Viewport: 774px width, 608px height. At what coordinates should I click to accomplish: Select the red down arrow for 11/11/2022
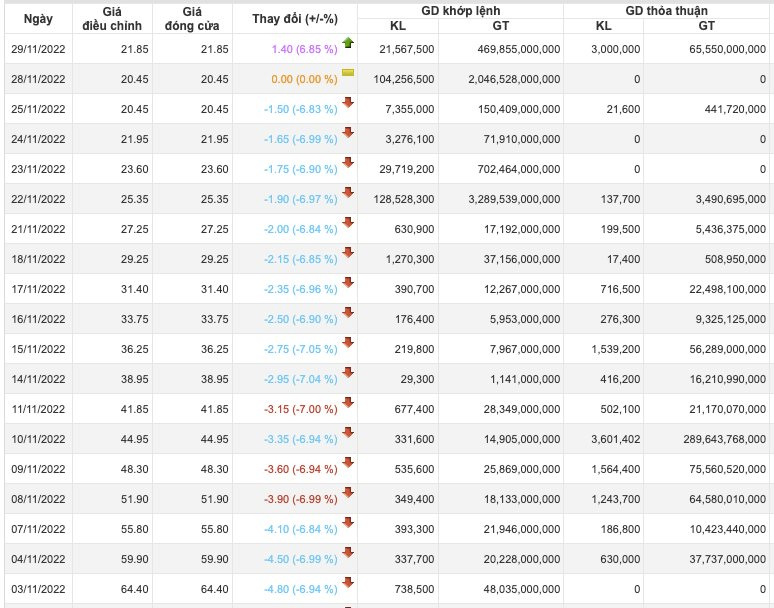coord(348,403)
